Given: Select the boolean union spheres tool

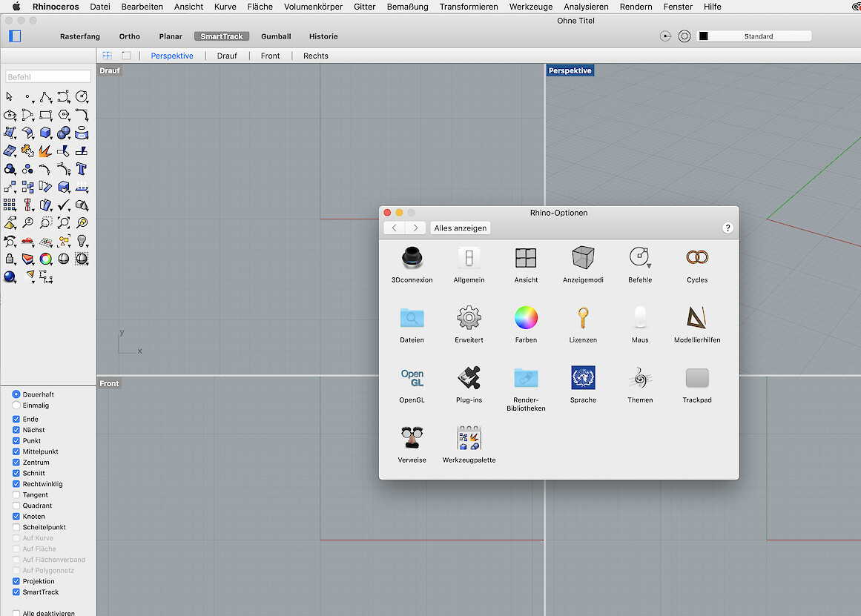Looking at the screenshot, I should pos(64,133).
